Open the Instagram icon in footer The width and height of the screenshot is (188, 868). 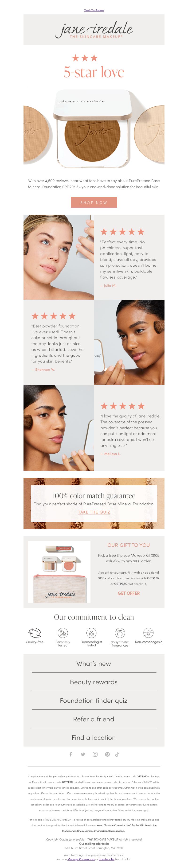coord(95,754)
